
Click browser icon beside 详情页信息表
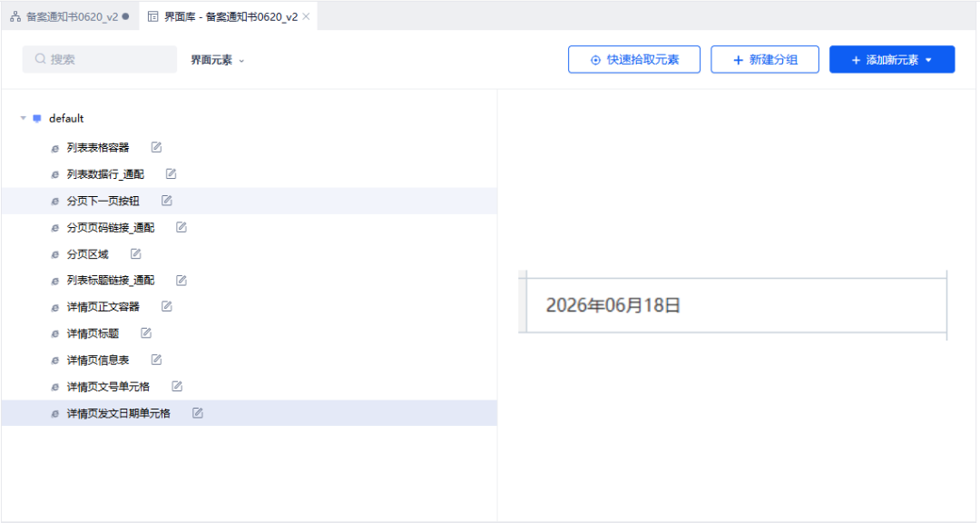click(x=55, y=360)
